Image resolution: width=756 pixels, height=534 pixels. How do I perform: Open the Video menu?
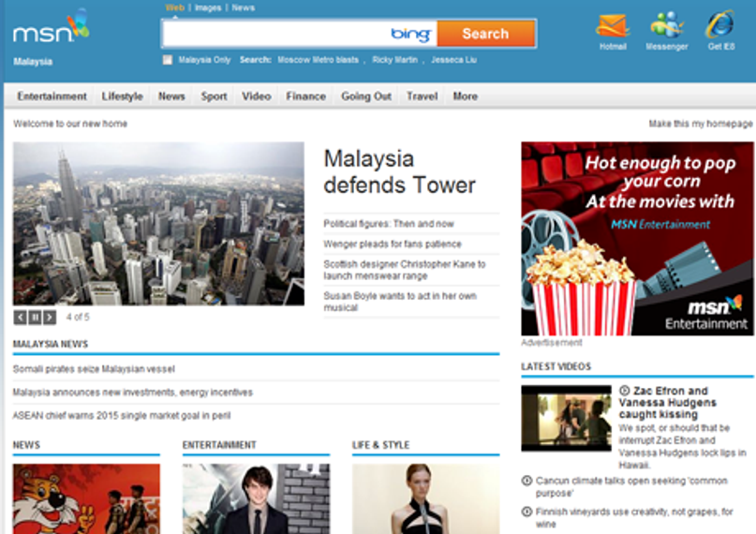tap(257, 96)
